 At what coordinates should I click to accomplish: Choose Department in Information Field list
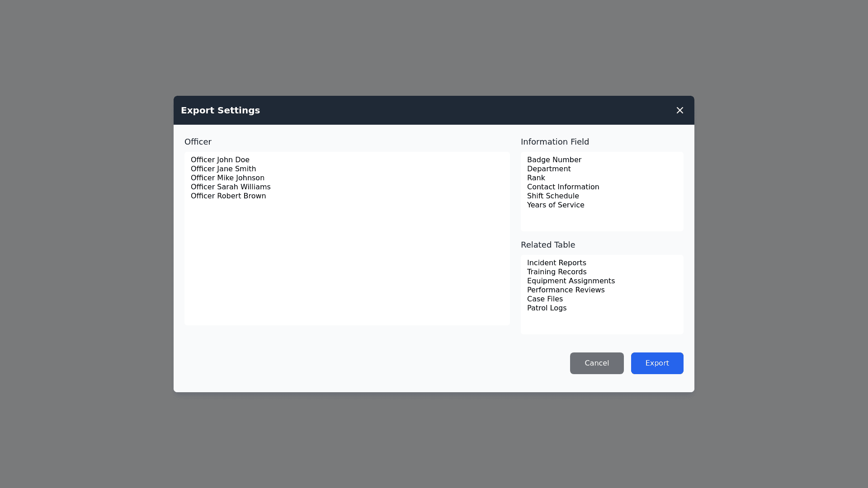click(x=549, y=169)
